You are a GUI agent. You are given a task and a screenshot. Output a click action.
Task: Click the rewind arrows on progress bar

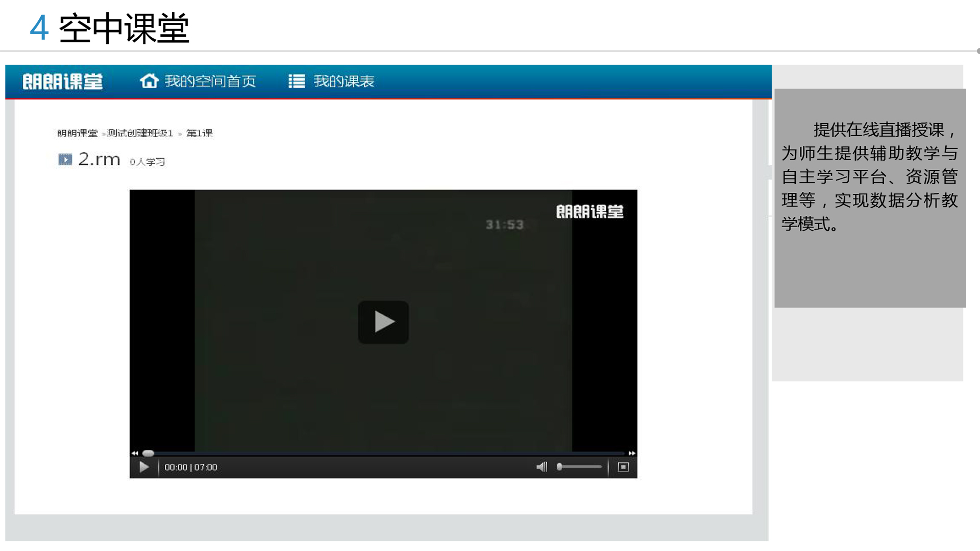click(x=135, y=453)
